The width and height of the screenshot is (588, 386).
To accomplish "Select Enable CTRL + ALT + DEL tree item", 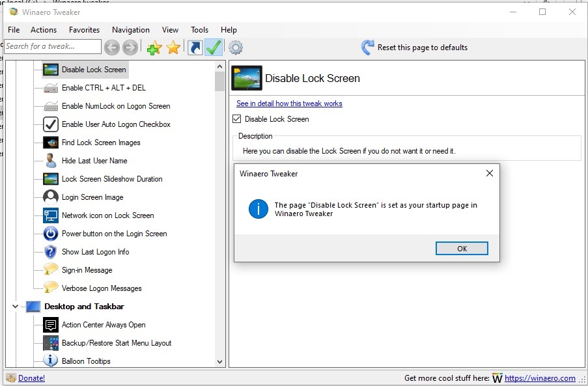I will (x=104, y=88).
